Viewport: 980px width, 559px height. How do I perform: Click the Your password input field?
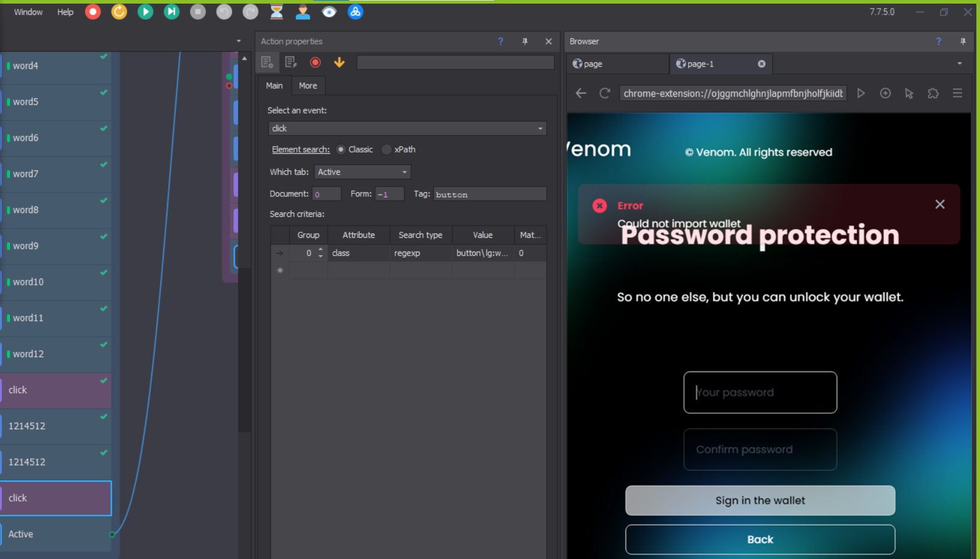(760, 393)
